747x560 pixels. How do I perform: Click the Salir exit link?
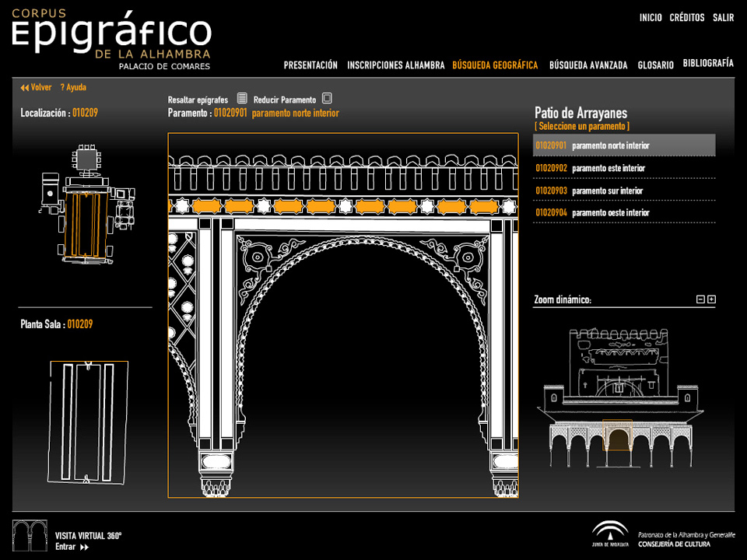[x=723, y=18]
